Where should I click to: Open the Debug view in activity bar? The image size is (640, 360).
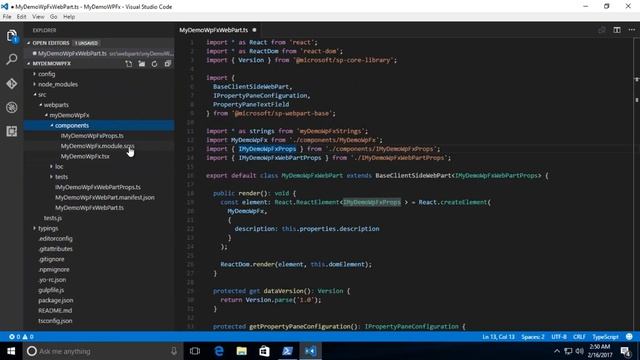click(x=12, y=107)
